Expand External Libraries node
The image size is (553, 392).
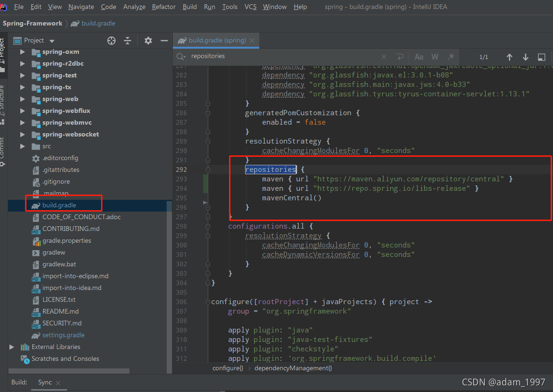pyautogui.click(x=12, y=347)
